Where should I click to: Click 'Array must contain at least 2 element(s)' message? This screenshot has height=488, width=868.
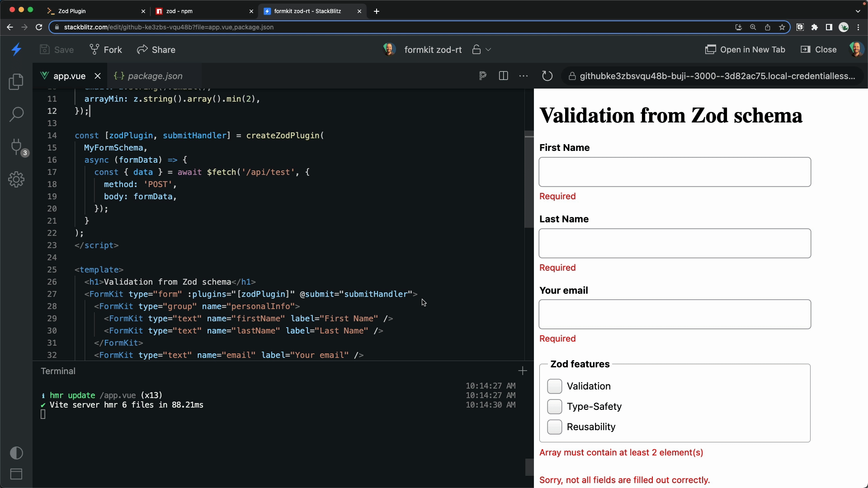(x=621, y=453)
